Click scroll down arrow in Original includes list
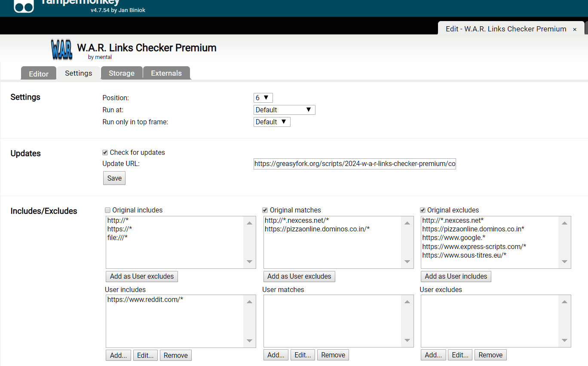Screen dimensions: 588x366 [250, 262]
